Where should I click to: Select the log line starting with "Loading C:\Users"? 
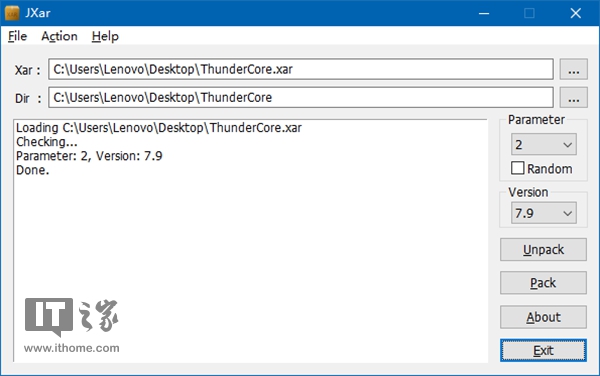159,128
